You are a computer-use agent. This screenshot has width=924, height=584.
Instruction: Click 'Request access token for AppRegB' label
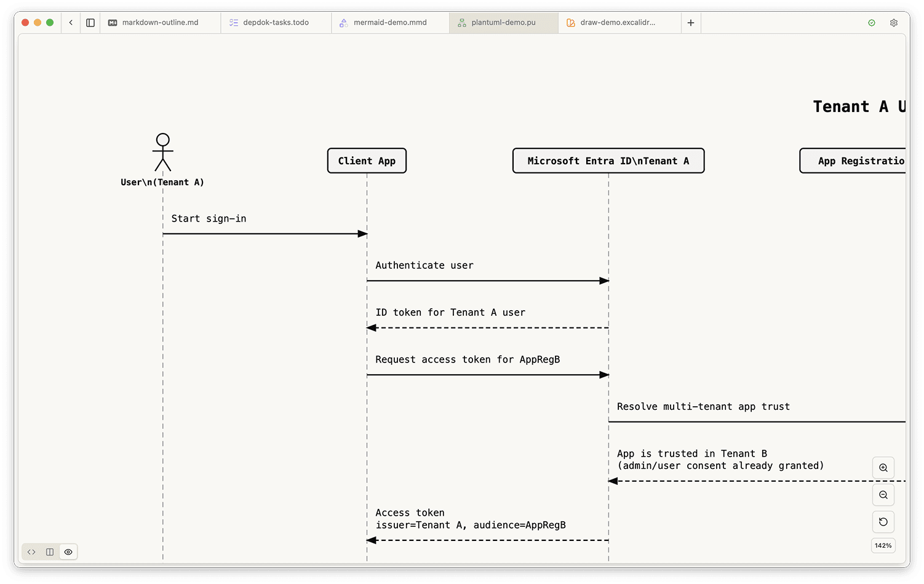(468, 359)
